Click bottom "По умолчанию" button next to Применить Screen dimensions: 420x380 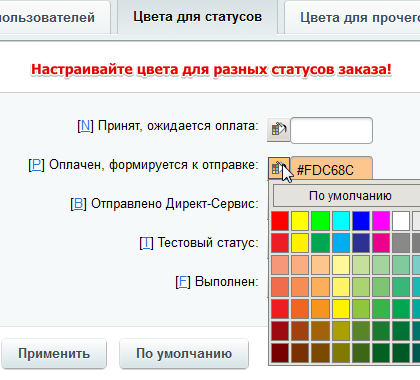[184, 354]
